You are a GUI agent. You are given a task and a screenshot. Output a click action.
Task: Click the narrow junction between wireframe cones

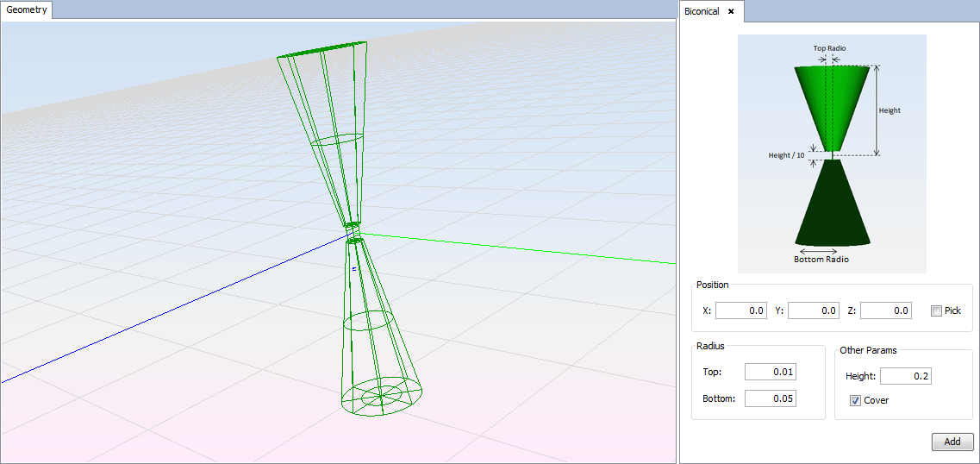353,233
